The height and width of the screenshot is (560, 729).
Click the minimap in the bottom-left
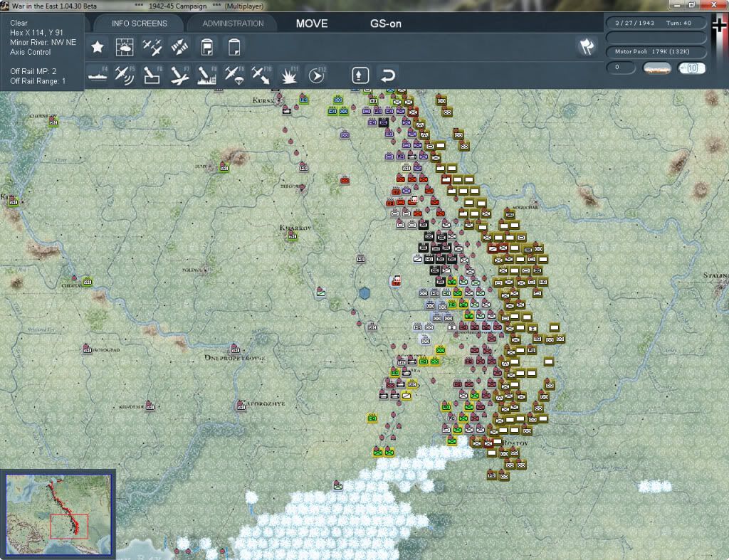point(58,514)
